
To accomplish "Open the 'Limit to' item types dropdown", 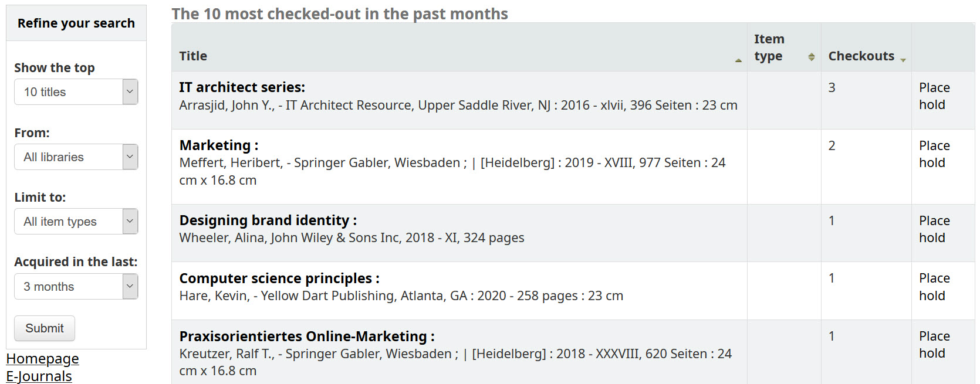I will pos(76,222).
